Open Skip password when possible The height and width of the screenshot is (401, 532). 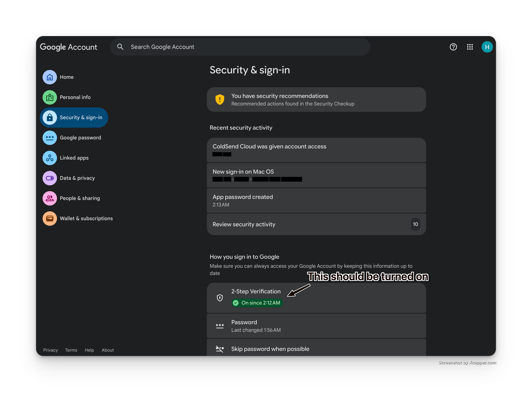pyautogui.click(x=316, y=347)
